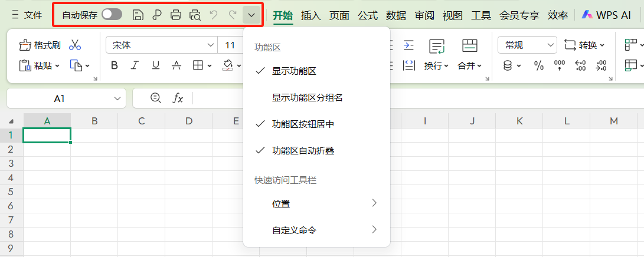The height and width of the screenshot is (257, 644).
Task: Click the Increase Indent icon
Action: tap(408, 45)
